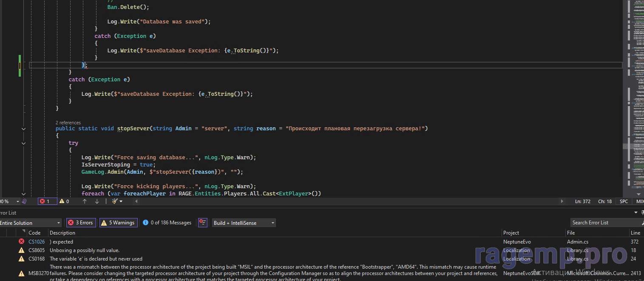Toggle the 3 Errors filter
This screenshot has height=281, width=644.
(x=81, y=223)
